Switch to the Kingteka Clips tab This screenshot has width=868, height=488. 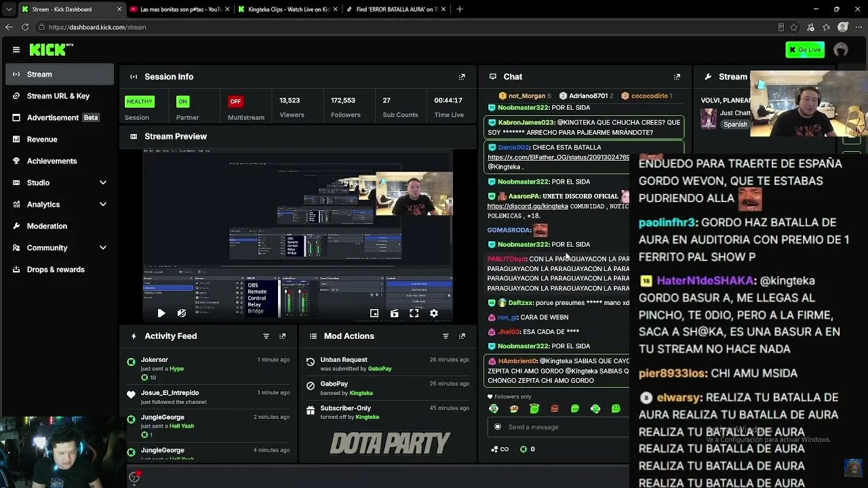(288, 9)
